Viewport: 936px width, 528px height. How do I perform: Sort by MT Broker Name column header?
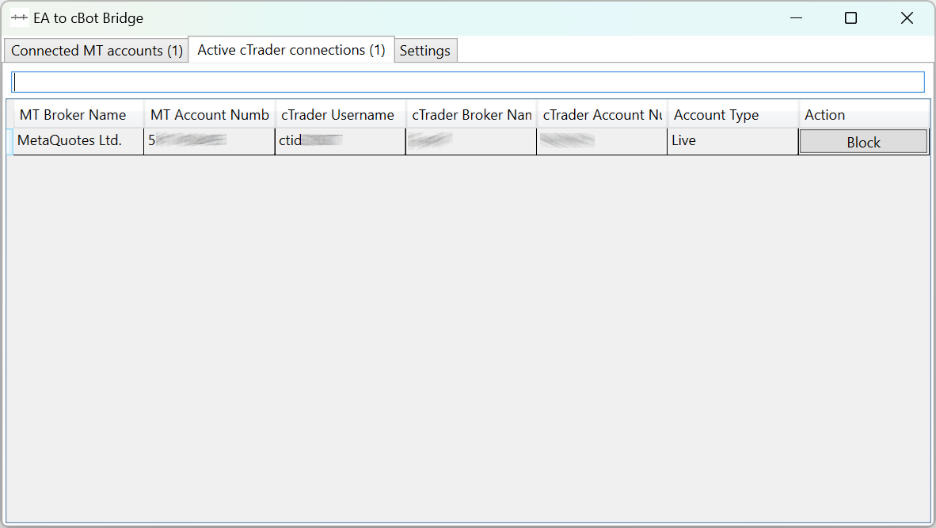point(75,115)
